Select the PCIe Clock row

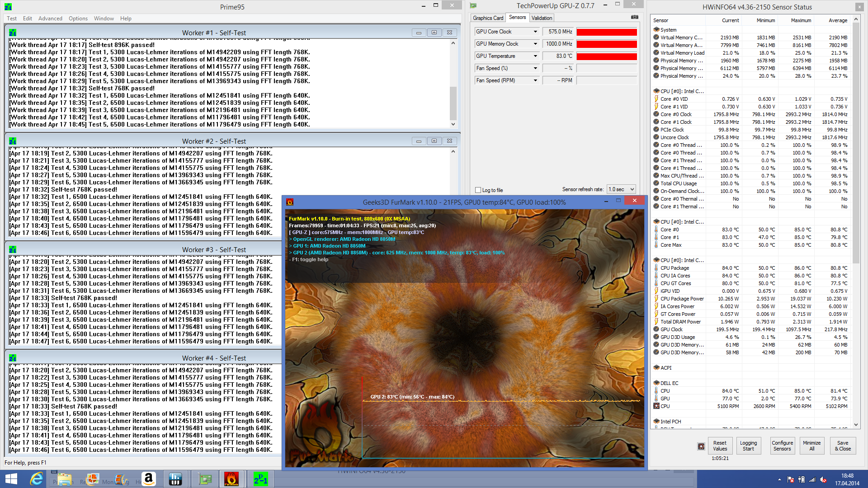[x=750, y=130]
